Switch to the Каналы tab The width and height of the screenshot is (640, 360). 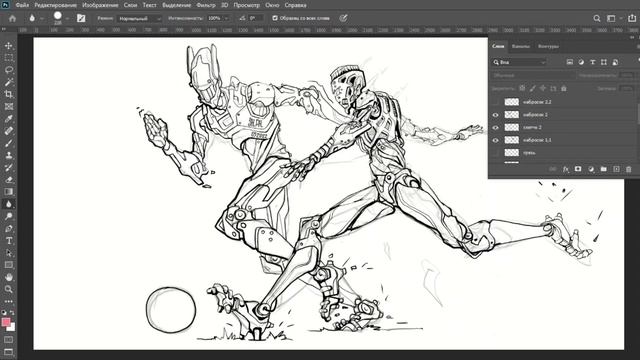[x=521, y=46]
